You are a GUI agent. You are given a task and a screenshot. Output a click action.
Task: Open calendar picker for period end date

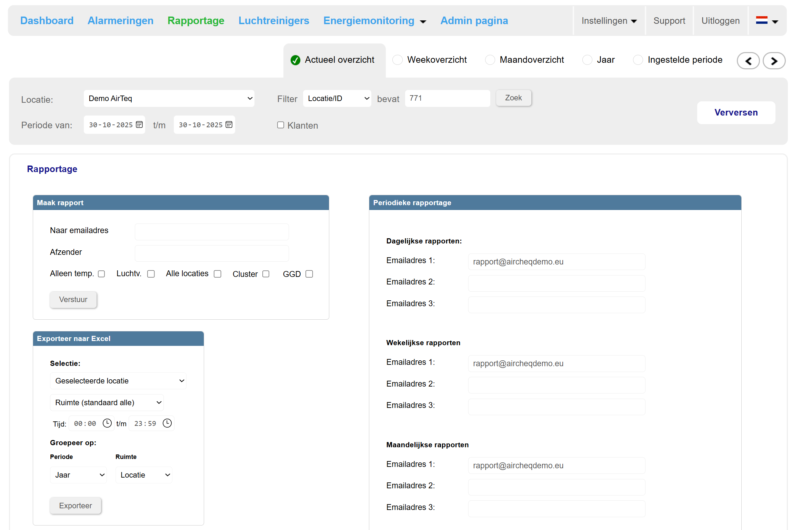[x=229, y=124]
